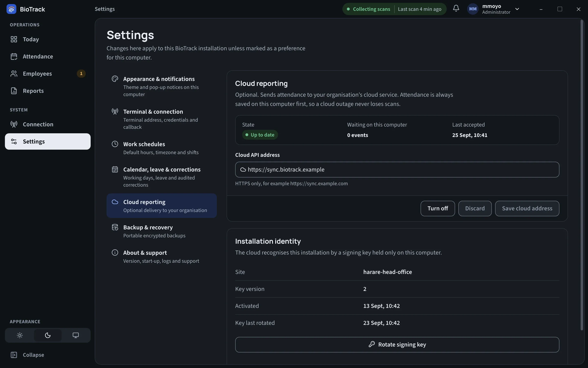Click the antenna icon beside Terminal & connection
The image size is (588, 368).
(x=115, y=111)
